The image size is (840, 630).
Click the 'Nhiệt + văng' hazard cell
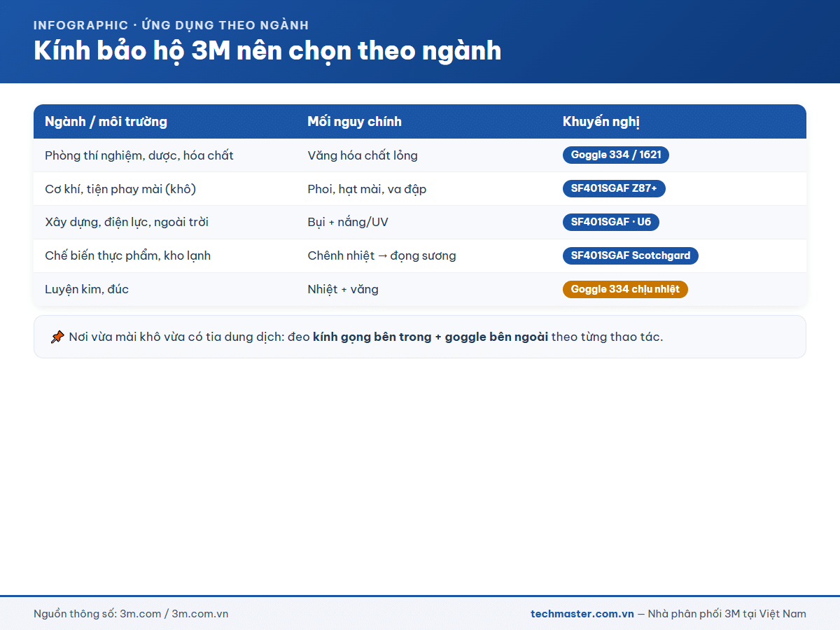coord(343,290)
